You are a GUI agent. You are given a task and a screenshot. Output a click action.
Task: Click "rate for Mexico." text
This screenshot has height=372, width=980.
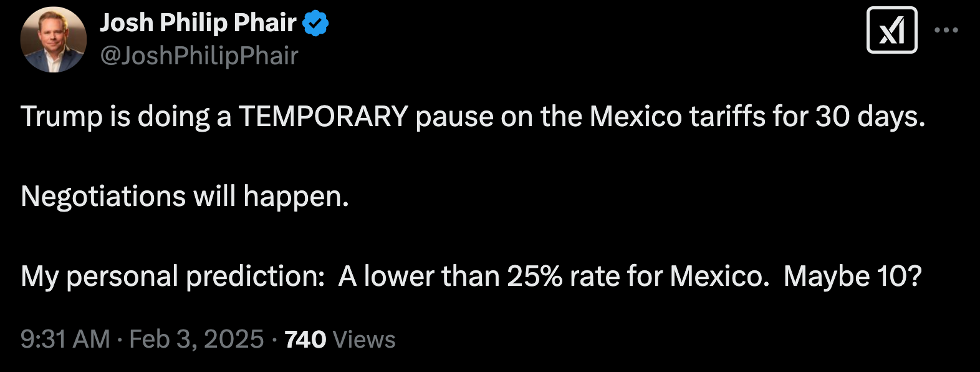point(670,277)
